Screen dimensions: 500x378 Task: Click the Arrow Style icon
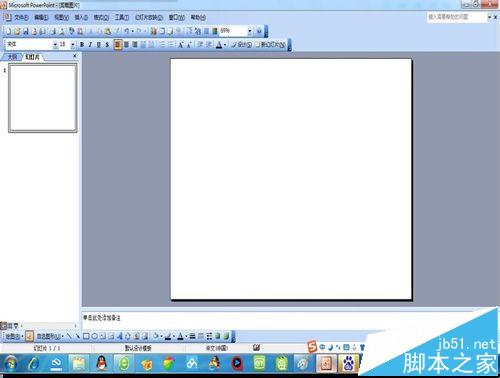pos(209,336)
